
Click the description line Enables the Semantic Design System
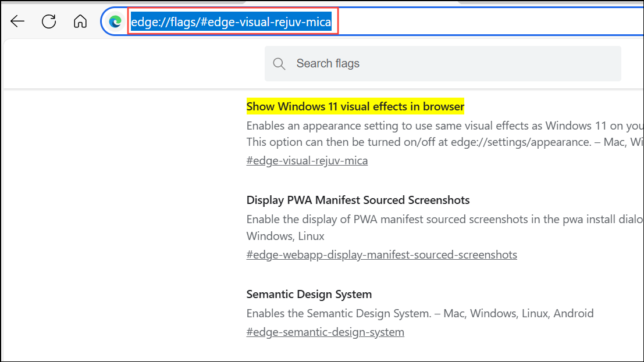click(419, 313)
